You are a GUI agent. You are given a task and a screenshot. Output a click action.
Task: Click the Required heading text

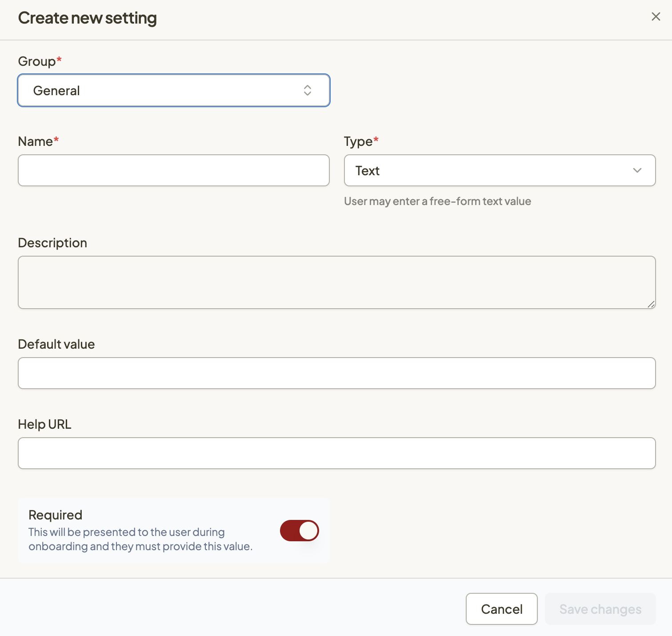56,515
